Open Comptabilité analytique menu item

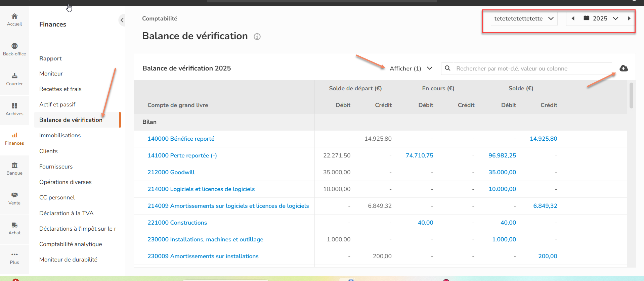click(71, 244)
